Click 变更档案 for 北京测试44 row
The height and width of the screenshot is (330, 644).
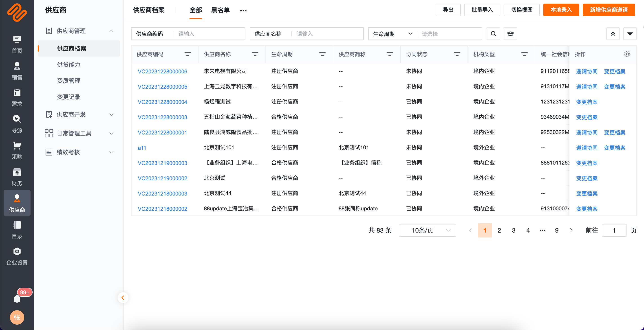(x=587, y=194)
